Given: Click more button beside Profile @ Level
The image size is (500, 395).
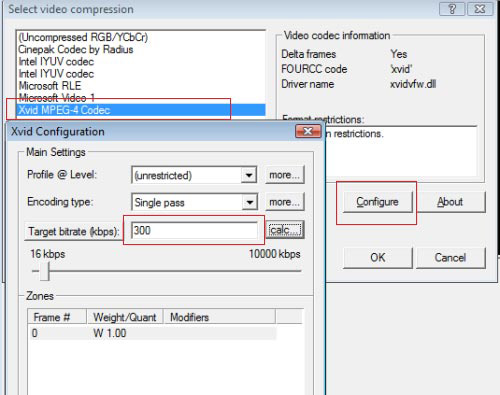Looking at the screenshot, I should [x=285, y=175].
